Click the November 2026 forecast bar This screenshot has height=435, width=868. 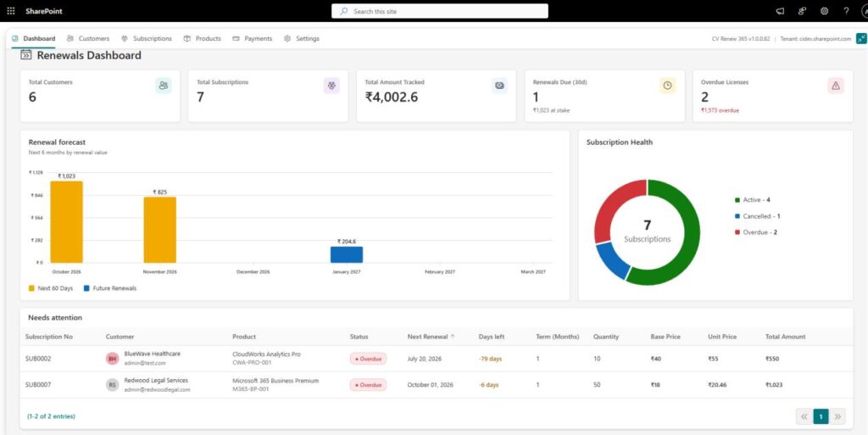coord(160,230)
